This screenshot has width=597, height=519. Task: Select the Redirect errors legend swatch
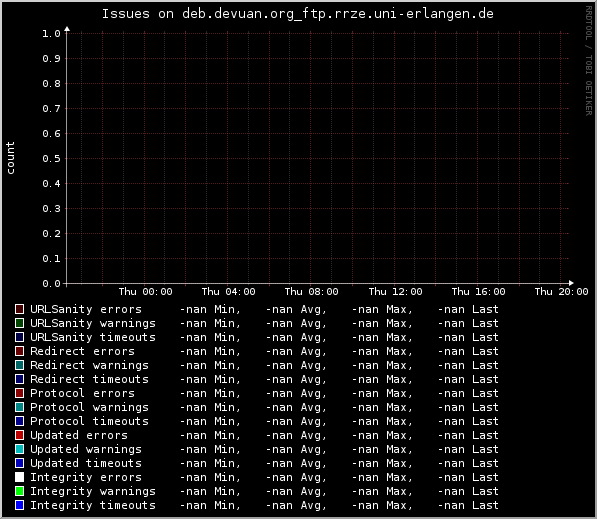(19, 351)
